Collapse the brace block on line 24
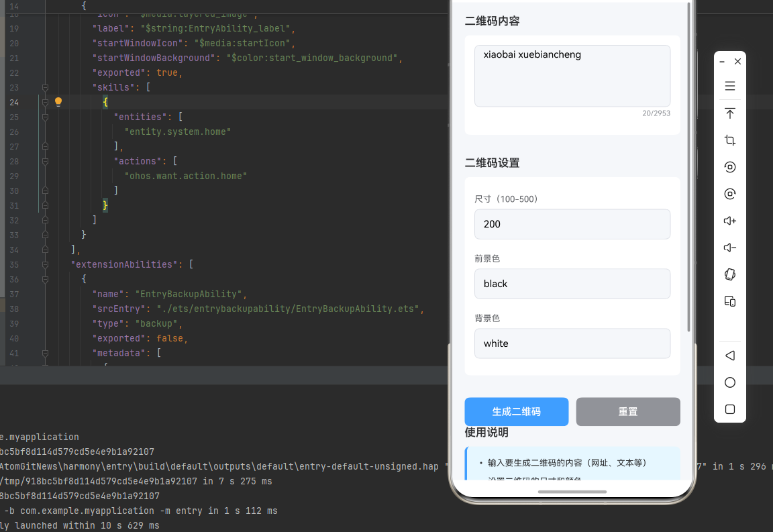This screenshot has width=773, height=532. (45, 102)
